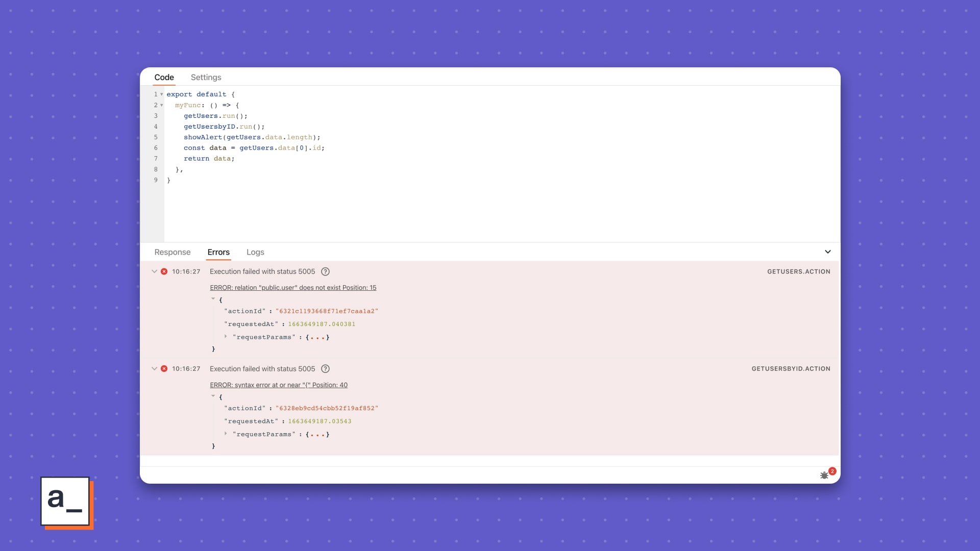
Task: Collapse the second error entry chevron
Action: (x=154, y=369)
